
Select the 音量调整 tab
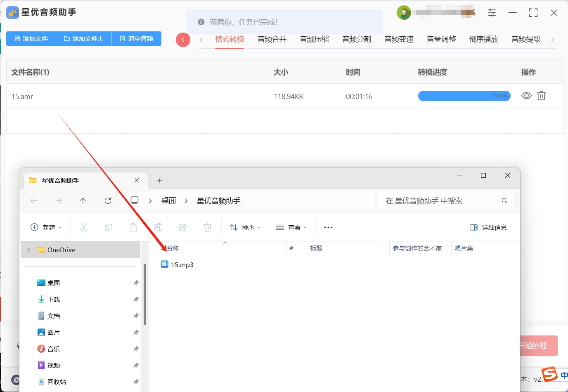[x=441, y=39]
